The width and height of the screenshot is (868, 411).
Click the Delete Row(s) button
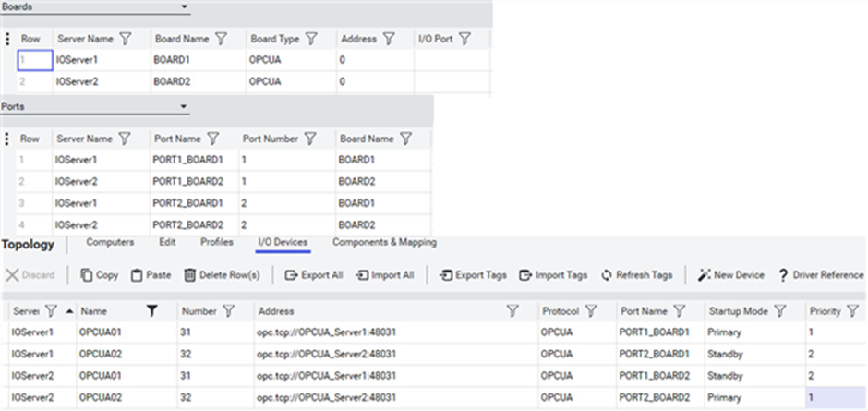click(x=222, y=275)
